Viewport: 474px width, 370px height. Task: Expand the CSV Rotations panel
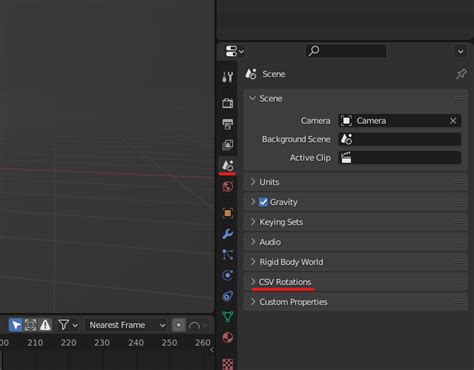355,282
